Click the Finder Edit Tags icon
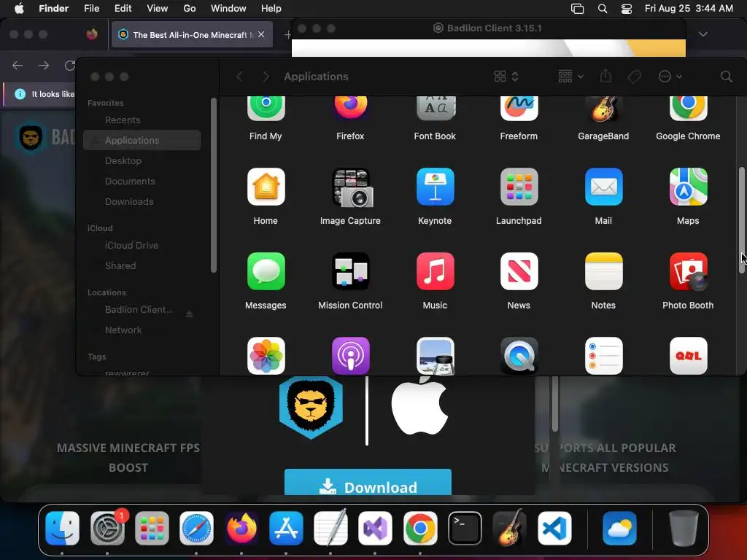747x560 pixels. coord(634,77)
